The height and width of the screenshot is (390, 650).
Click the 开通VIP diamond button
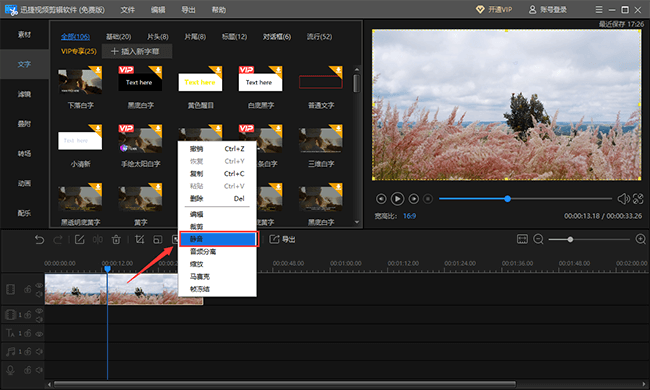(x=494, y=10)
